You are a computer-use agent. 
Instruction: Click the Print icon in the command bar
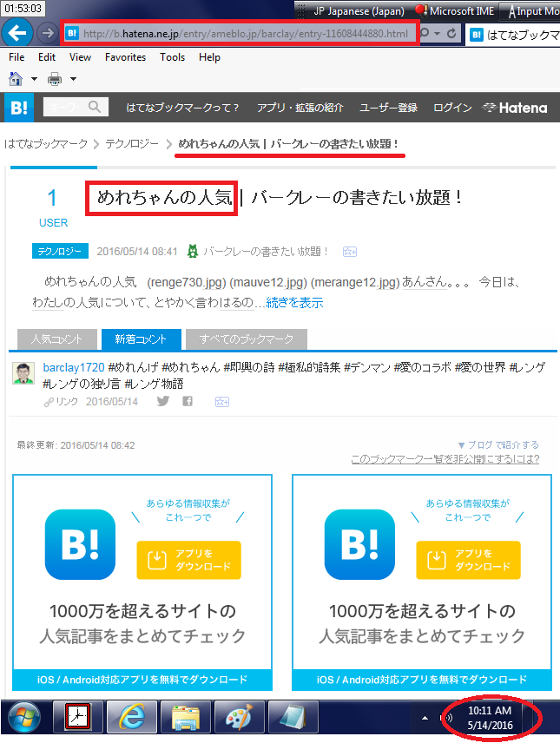tap(55, 79)
